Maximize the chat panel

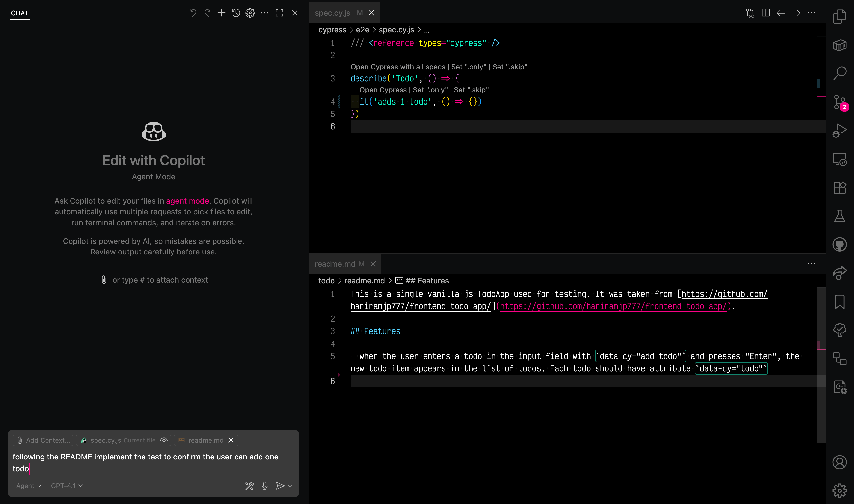[279, 13]
